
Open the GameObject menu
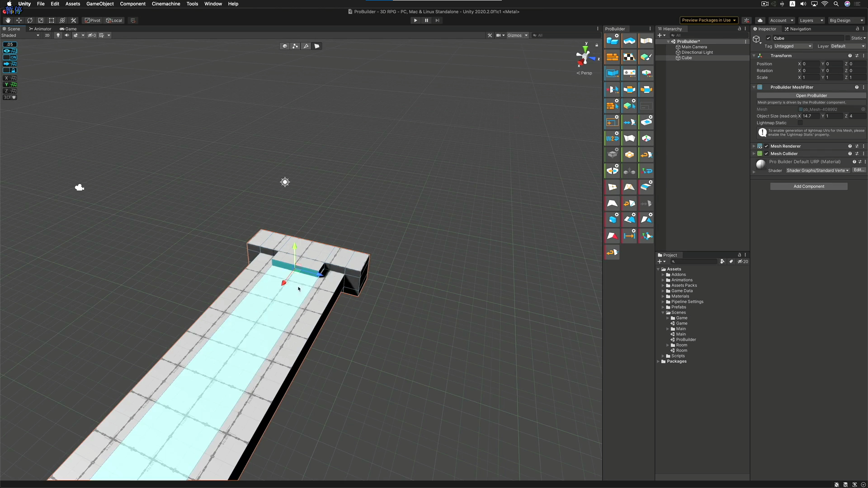[x=99, y=4]
